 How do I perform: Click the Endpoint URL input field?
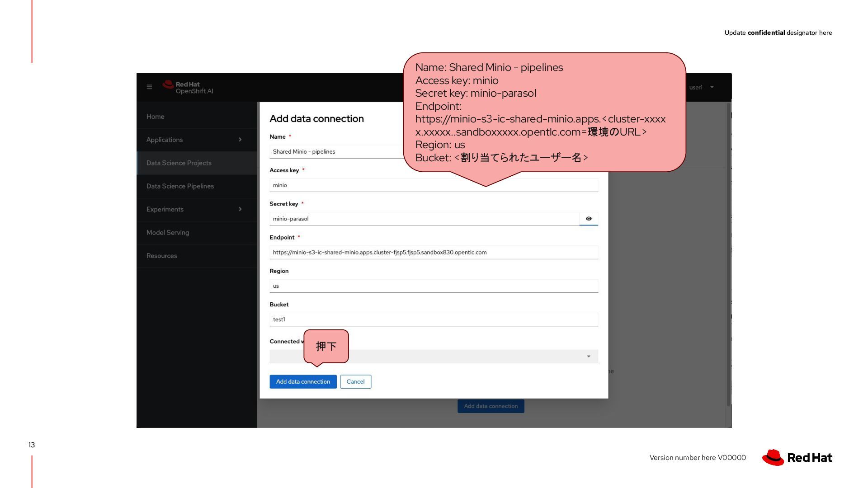[434, 252]
